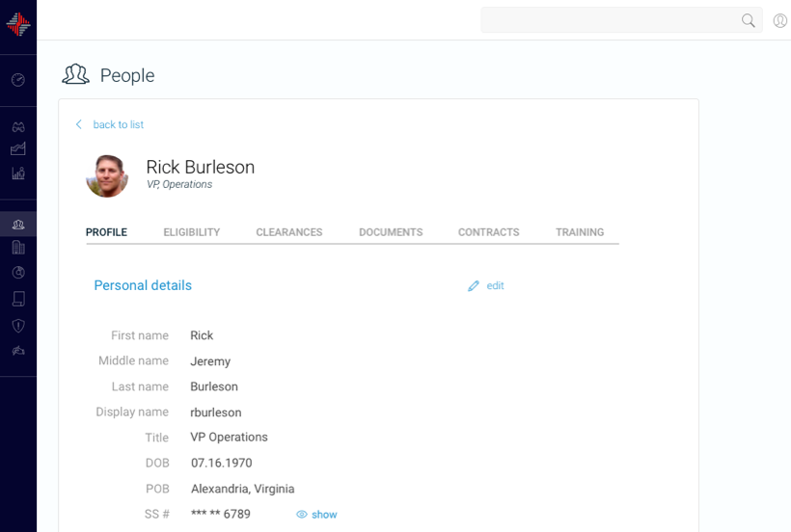Switch to the CLEARANCES tab
The image size is (791, 532).
click(289, 232)
